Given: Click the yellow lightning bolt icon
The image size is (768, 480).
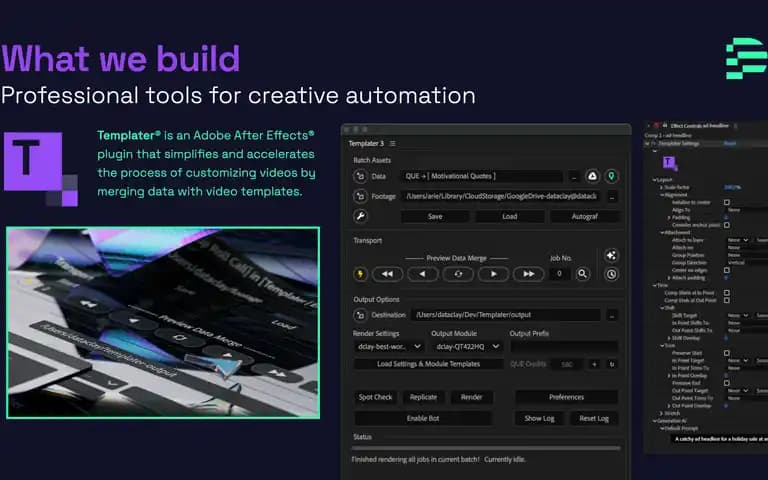Looking at the screenshot, I should pyautogui.click(x=360, y=274).
